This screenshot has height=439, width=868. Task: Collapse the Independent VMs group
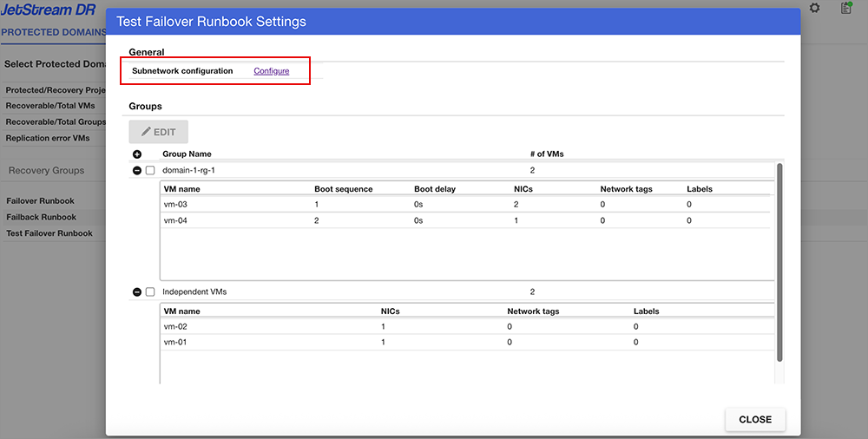[x=137, y=292]
